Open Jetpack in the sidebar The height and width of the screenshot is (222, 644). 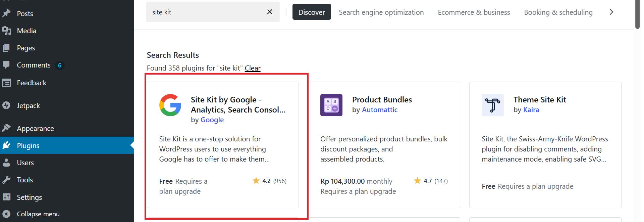click(x=28, y=105)
